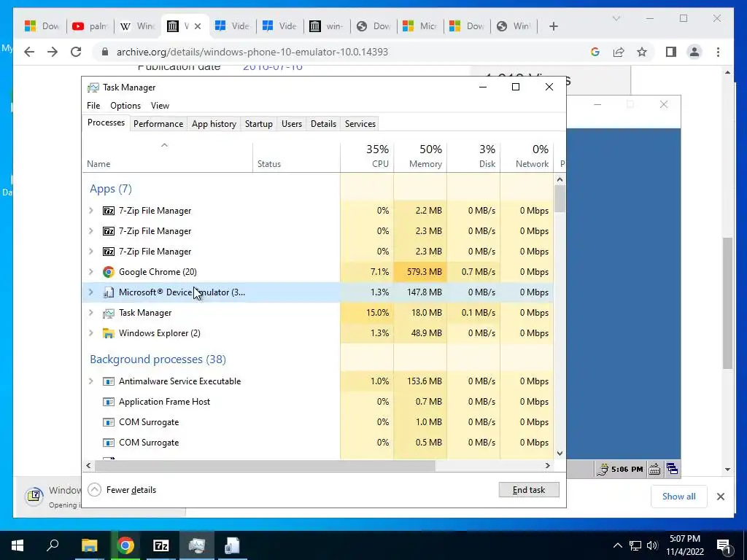Click the Google icon in the address bar

coord(595,52)
